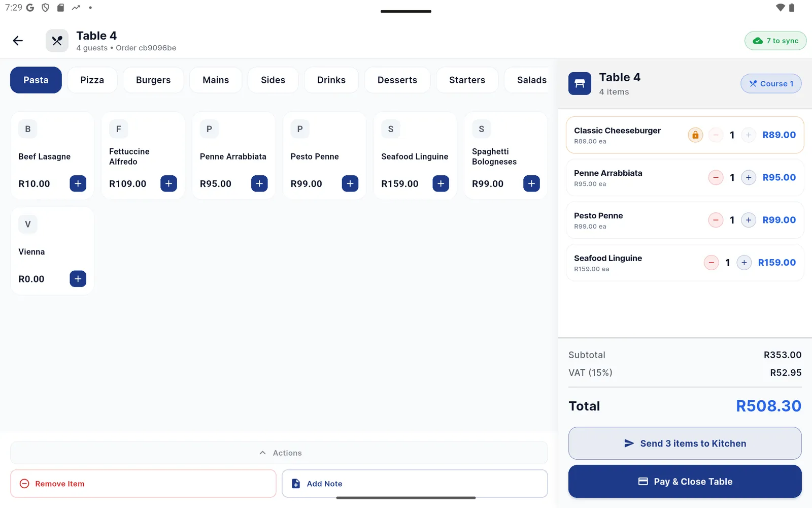Add Seafood Linguine from the menu grid
Viewport: 812px width, 508px height.
(x=441, y=183)
